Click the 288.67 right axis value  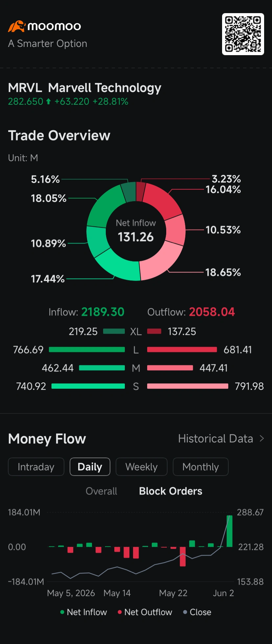(250, 512)
